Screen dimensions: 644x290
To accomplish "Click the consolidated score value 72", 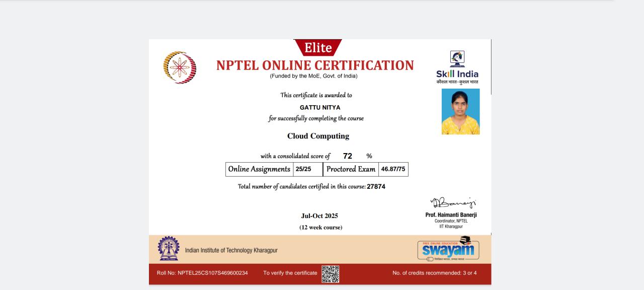I will (347, 156).
